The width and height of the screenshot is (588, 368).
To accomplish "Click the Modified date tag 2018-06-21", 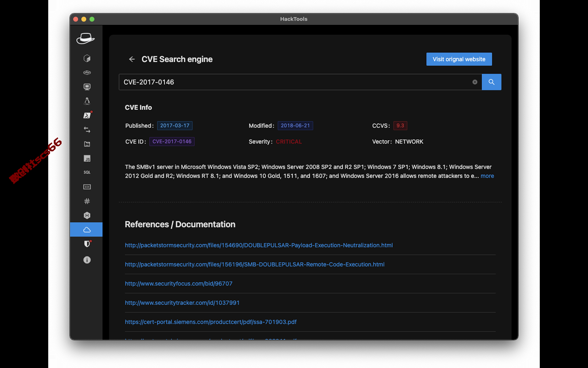I will (x=295, y=126).
